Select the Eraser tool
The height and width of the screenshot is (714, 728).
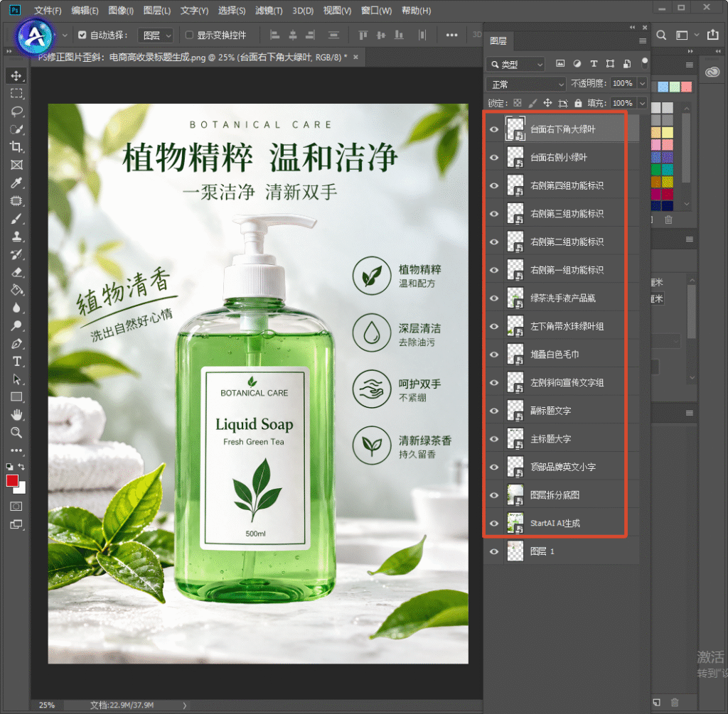point(16,272)
